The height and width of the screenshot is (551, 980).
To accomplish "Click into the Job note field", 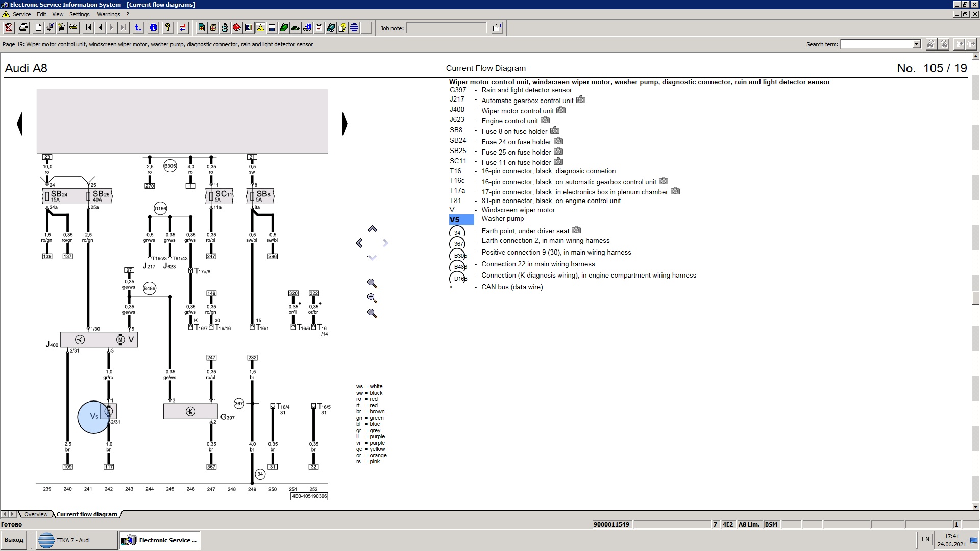I will coord(446,28).
